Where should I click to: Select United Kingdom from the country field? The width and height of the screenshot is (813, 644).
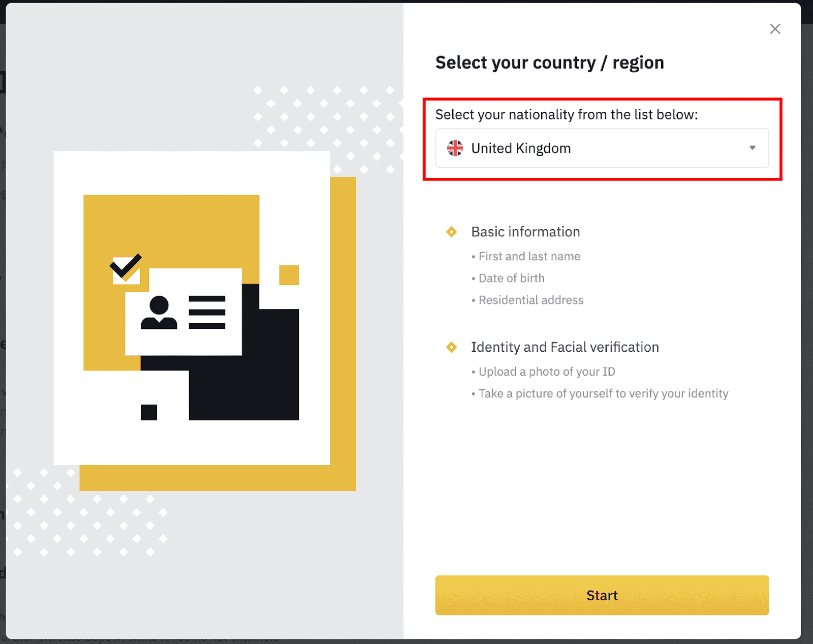coord(521,148)
